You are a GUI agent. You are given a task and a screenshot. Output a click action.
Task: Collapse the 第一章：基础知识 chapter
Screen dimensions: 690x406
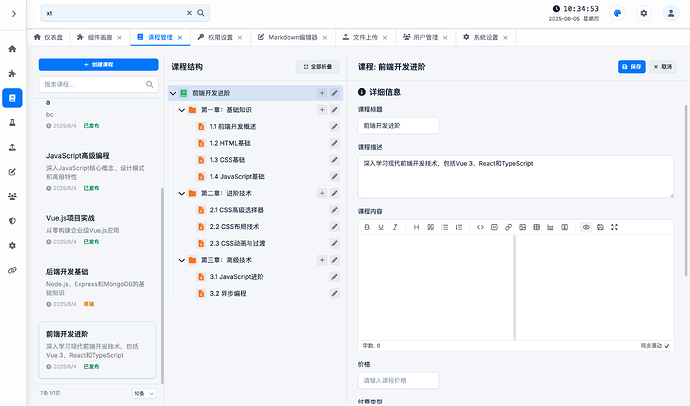(x=182, y=110)
